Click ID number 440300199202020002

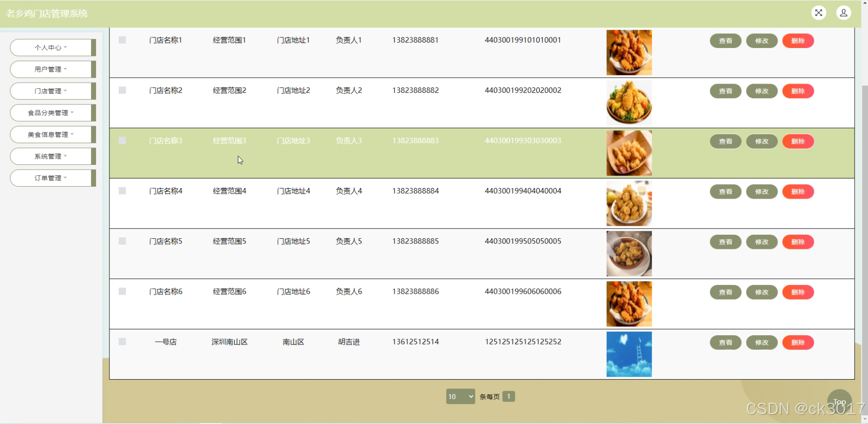coord(523,91)
